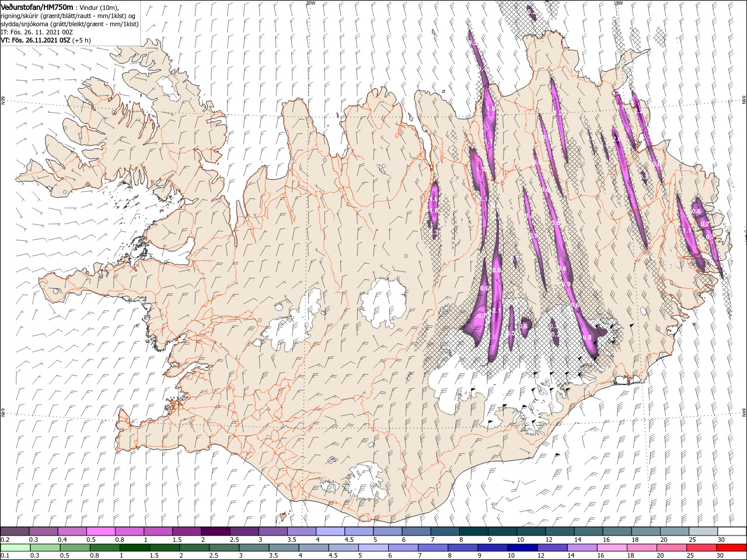Select the violet swatch above lower label 12
Image resolution: width=747 pixels, height=560 pixels.
point(552,548)
